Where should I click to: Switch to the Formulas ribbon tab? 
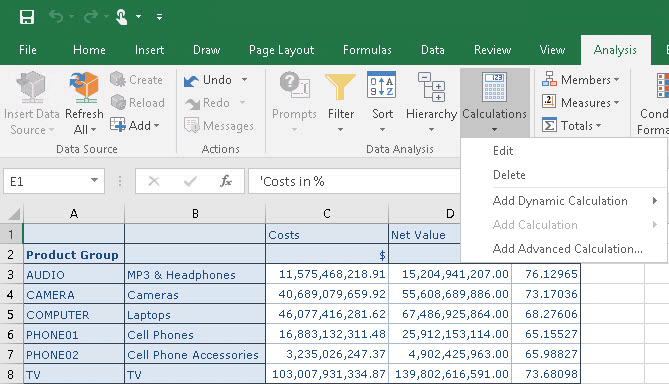[x=367, y=50]
